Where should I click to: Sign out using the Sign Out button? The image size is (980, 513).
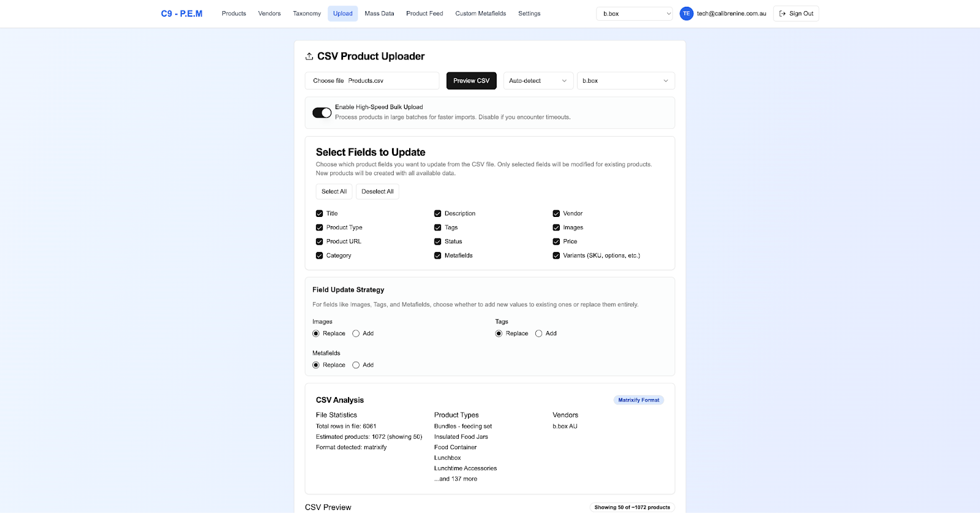(x=796, y=13)
